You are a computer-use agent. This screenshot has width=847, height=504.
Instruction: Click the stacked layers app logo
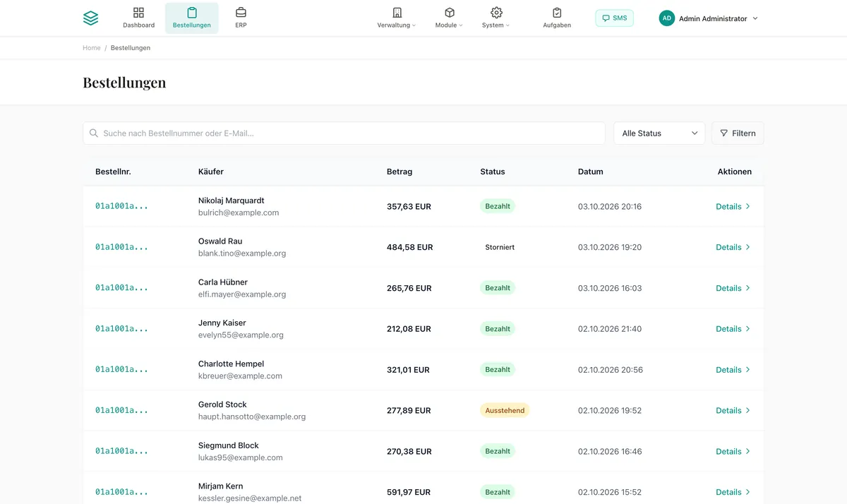coord(90,18)
